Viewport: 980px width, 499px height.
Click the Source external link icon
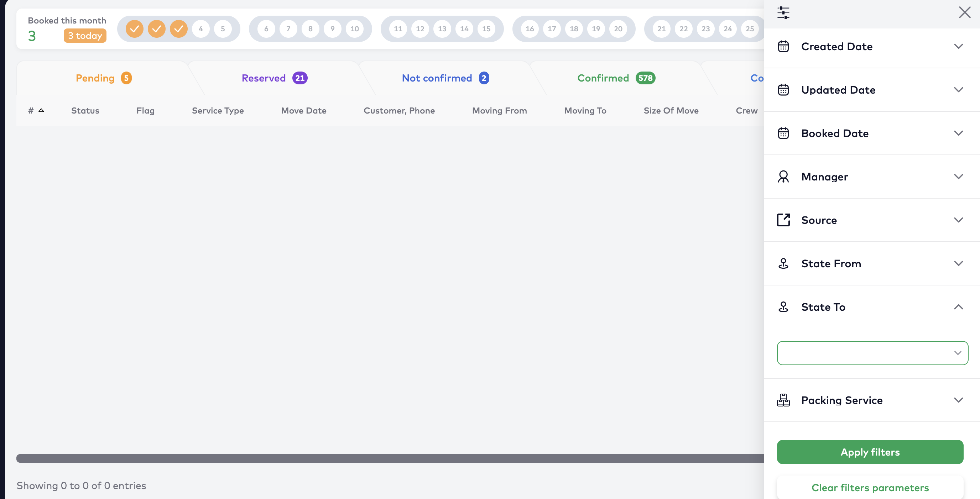coord(783,220)
